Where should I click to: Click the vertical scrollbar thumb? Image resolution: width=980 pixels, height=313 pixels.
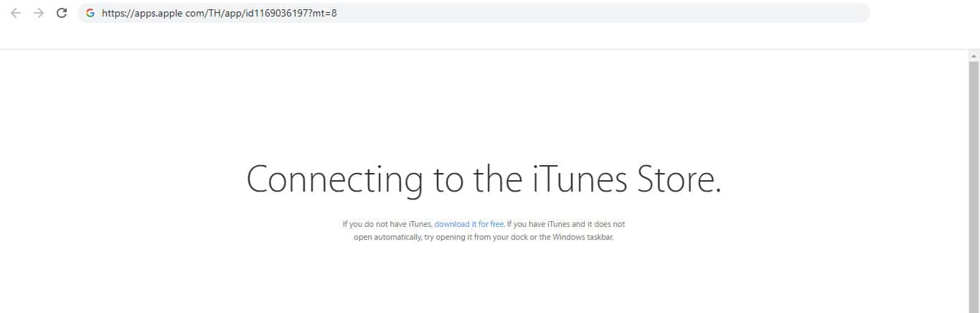[x=974, y=179]
